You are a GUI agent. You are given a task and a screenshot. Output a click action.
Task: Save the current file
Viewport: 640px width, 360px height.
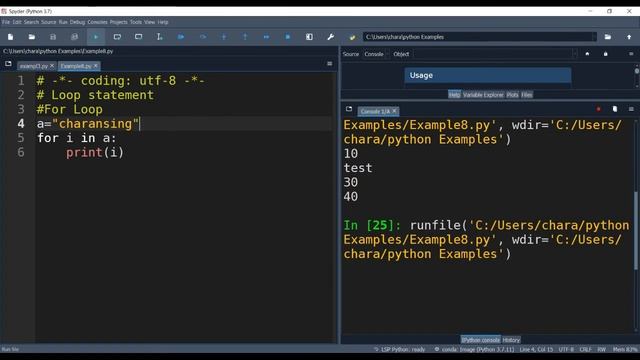[x=53, y=37]
